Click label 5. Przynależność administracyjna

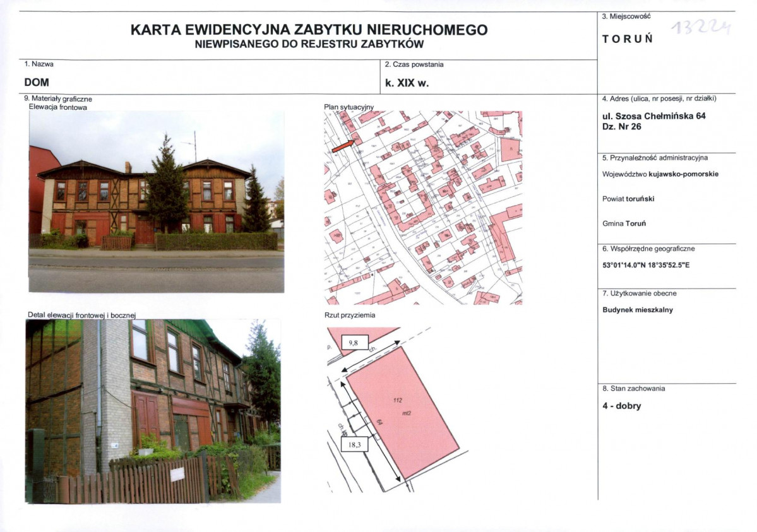click(x=655, y=158)
